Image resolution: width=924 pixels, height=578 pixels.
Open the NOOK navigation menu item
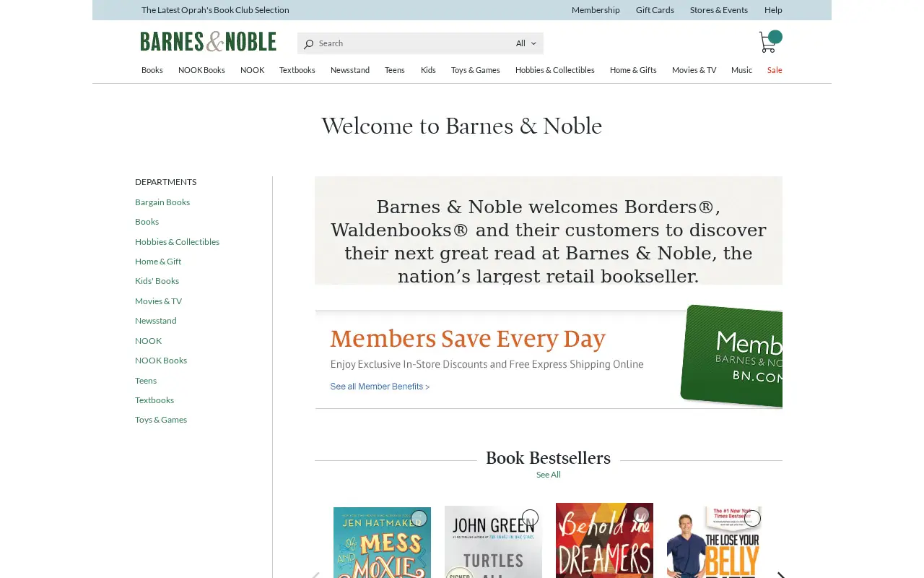[252, 70]
